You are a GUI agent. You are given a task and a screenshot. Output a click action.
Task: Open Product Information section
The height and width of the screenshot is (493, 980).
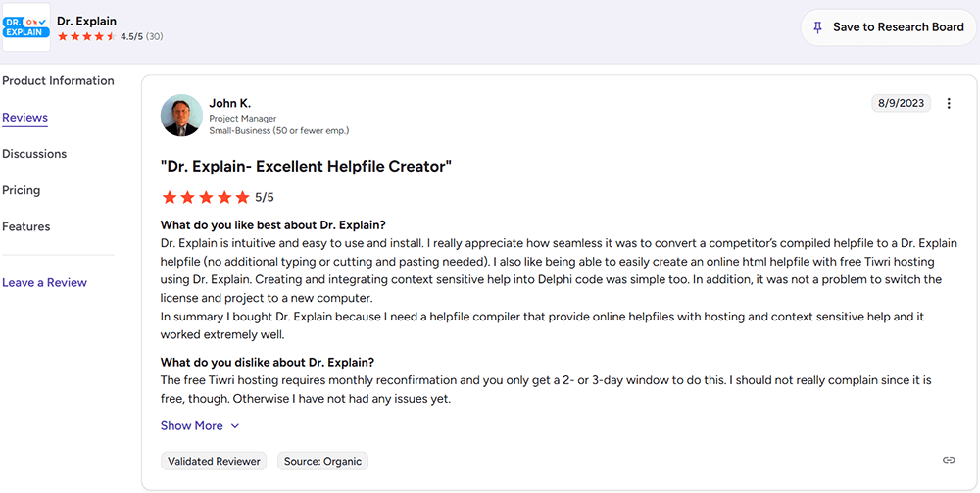(58, 81)
